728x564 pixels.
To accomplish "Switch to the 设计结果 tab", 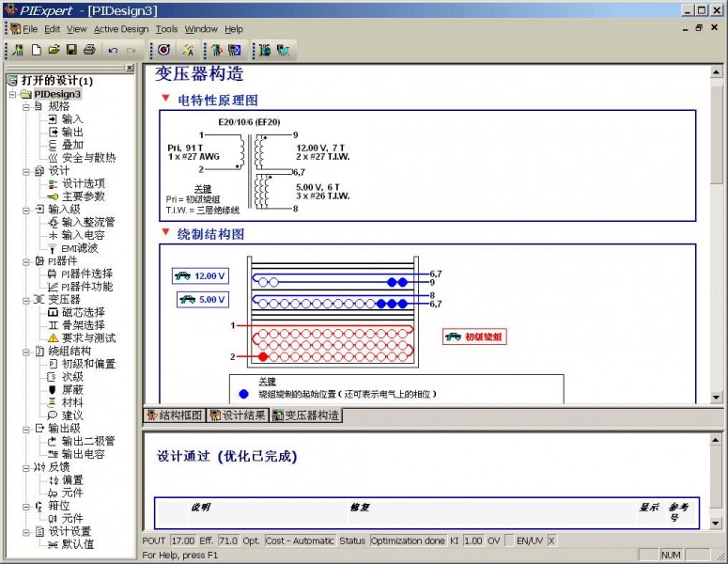I will 237,415.
